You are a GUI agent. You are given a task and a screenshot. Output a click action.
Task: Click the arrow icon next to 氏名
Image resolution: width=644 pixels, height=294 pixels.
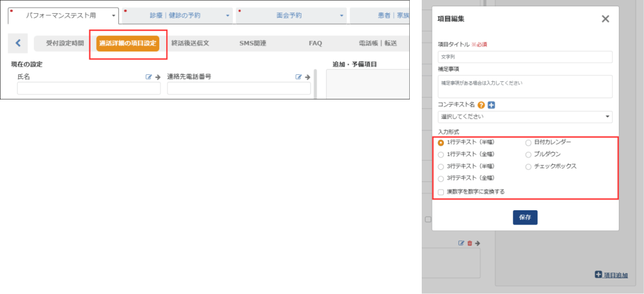pyautogui.click(x=157, y=77)
